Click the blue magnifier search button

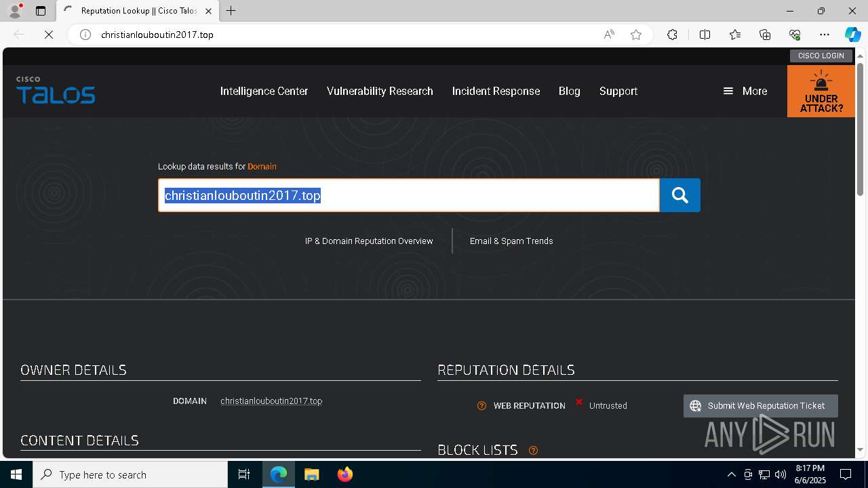point(679,195)
